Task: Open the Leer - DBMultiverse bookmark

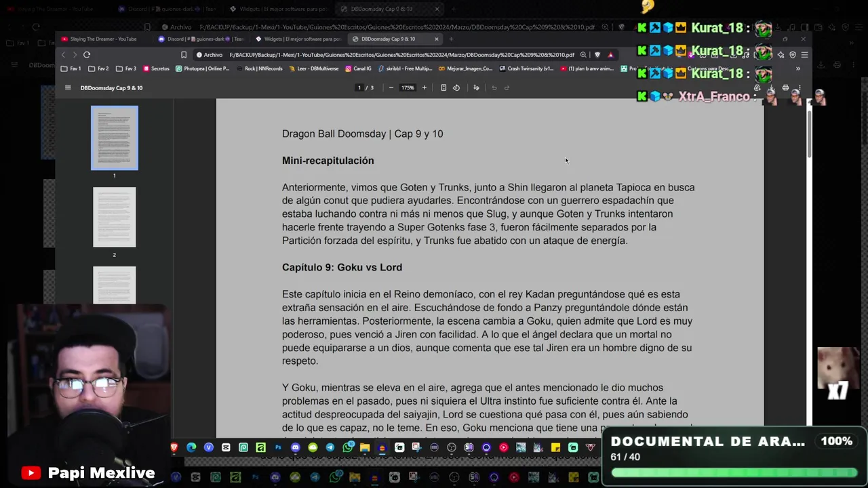Action: coord(313,68)
